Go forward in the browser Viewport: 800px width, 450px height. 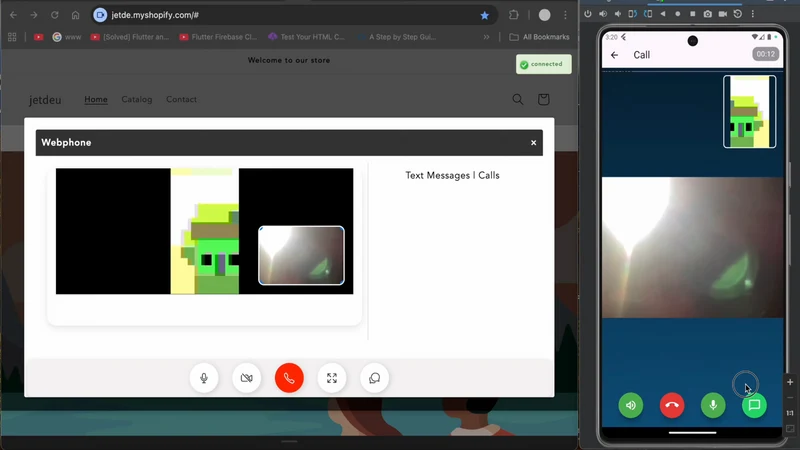tap(34, 15)
